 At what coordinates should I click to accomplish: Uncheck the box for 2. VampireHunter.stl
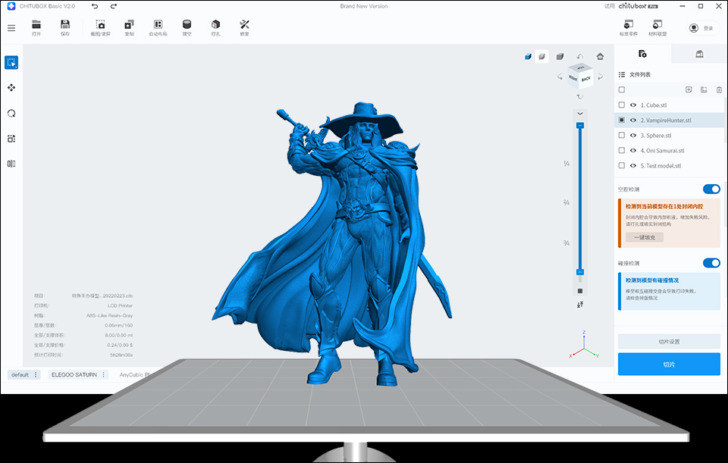(622, 120)
